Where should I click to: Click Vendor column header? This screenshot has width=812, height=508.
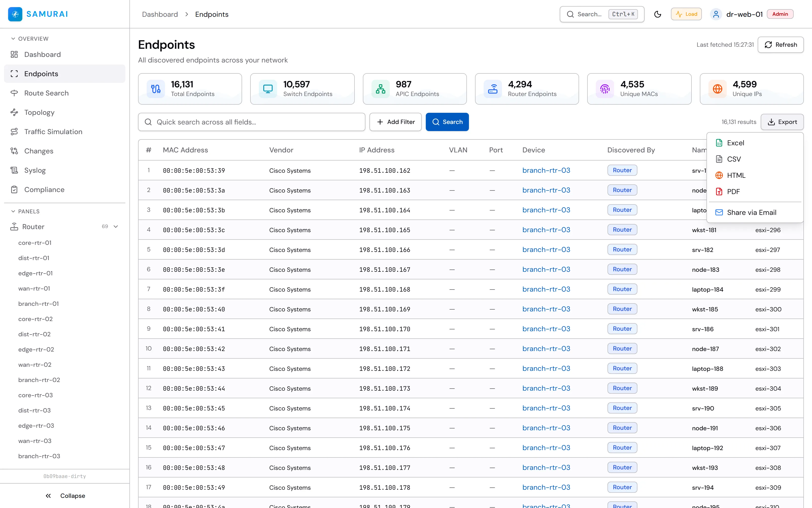click(x=281, y=150)
